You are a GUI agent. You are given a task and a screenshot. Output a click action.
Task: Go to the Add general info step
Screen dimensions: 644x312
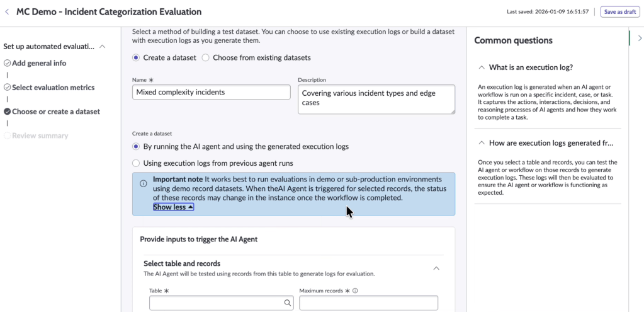coord(39,63)
